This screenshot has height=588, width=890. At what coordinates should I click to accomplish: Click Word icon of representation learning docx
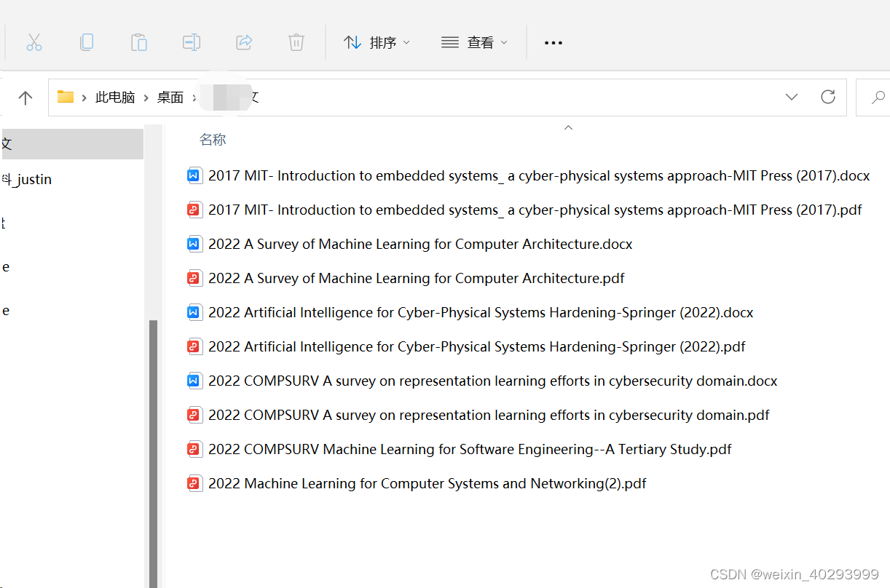(x=194, y=381)
